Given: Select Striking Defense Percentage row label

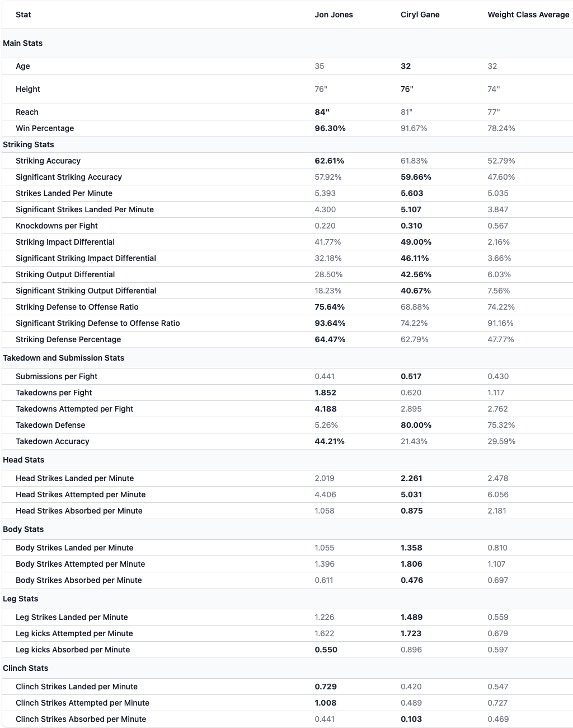Looking at the screenshot, I should [x=68, y=339].
